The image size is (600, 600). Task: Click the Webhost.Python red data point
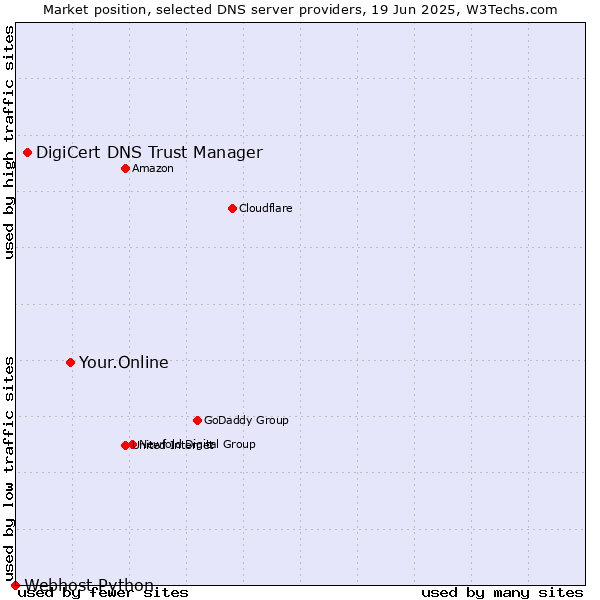[x=15, y=585]
